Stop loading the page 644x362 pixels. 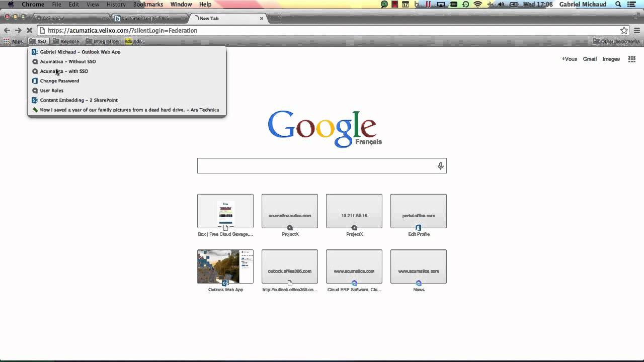point(29,31)
